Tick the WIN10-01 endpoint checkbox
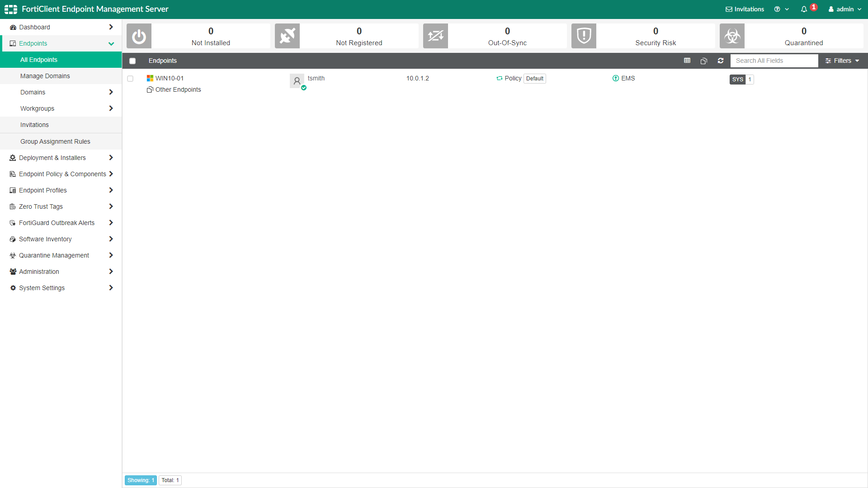This screenshot has height=488, width=868. (x=130, y=79)
